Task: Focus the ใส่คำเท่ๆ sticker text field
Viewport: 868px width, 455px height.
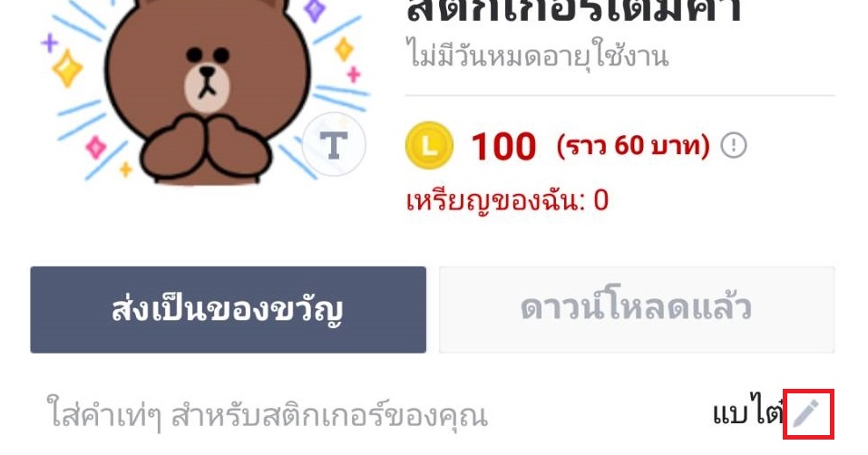Action: (269, 416)
